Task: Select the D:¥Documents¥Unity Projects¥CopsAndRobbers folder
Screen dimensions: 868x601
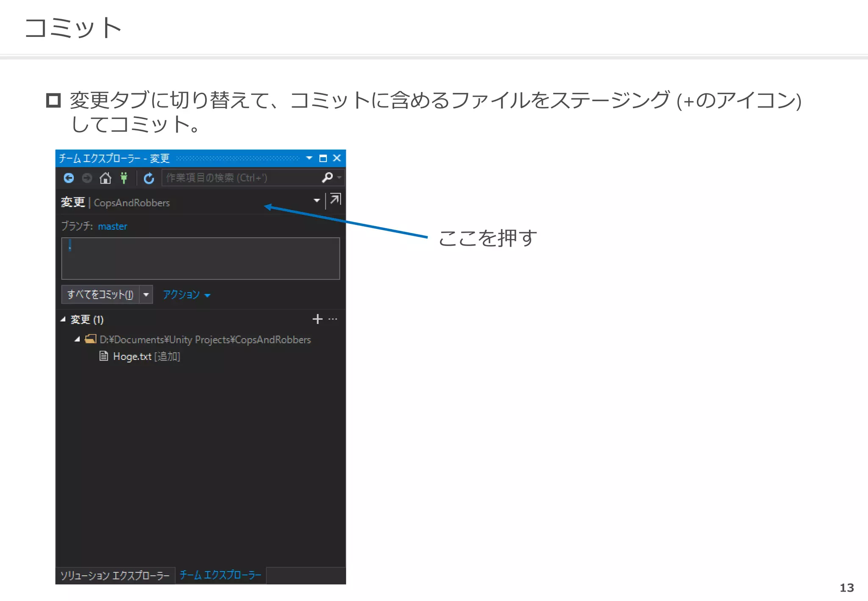Action: click(x=198, y=339)
